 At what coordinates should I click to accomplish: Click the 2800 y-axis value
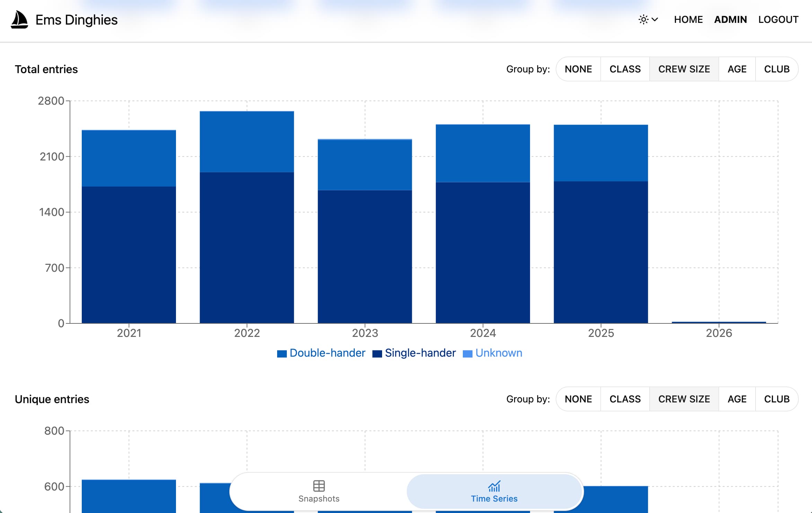tap(51, 101)
